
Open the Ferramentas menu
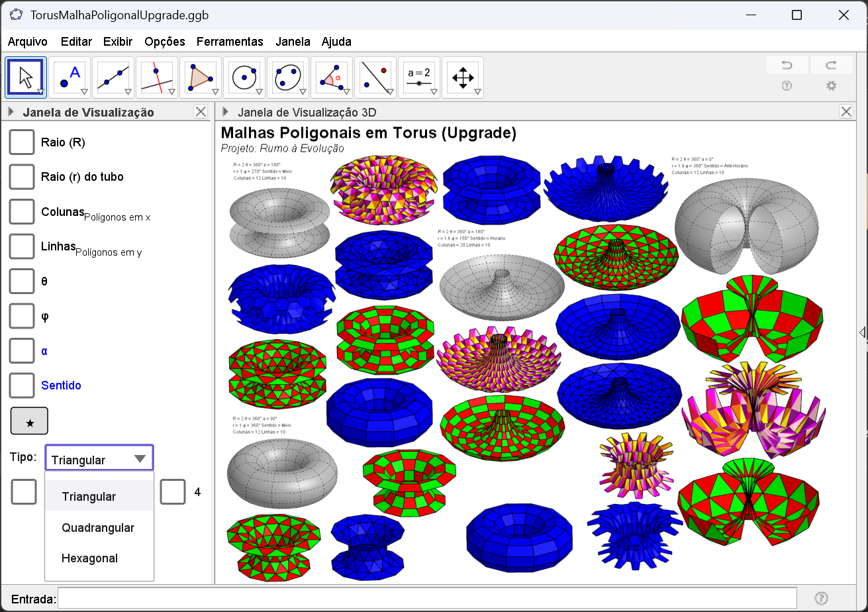point(230,42)
